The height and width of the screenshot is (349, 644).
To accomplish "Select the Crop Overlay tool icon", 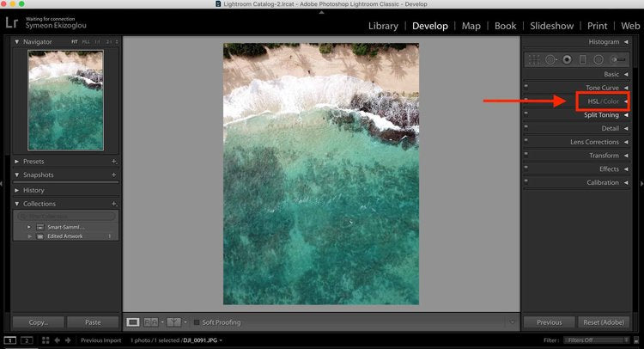I will (534, 59).
